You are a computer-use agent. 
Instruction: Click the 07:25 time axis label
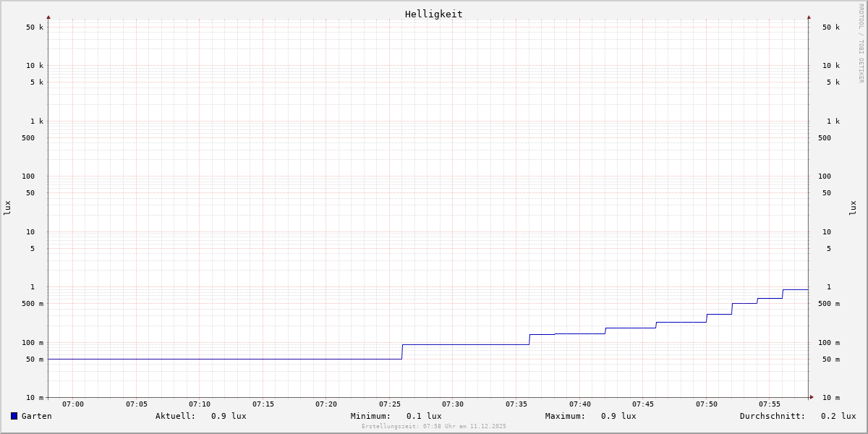tap(390, 404)
